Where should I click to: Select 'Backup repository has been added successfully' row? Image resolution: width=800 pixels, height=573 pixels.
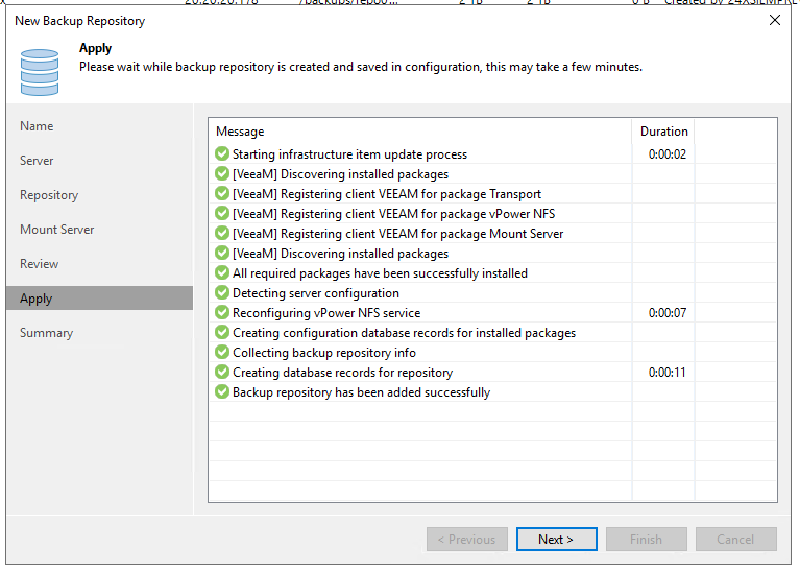click(x=493, y=392)
